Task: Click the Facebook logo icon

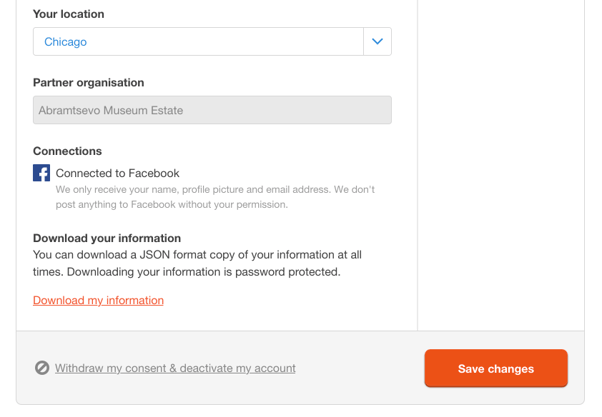Action: 41,173
